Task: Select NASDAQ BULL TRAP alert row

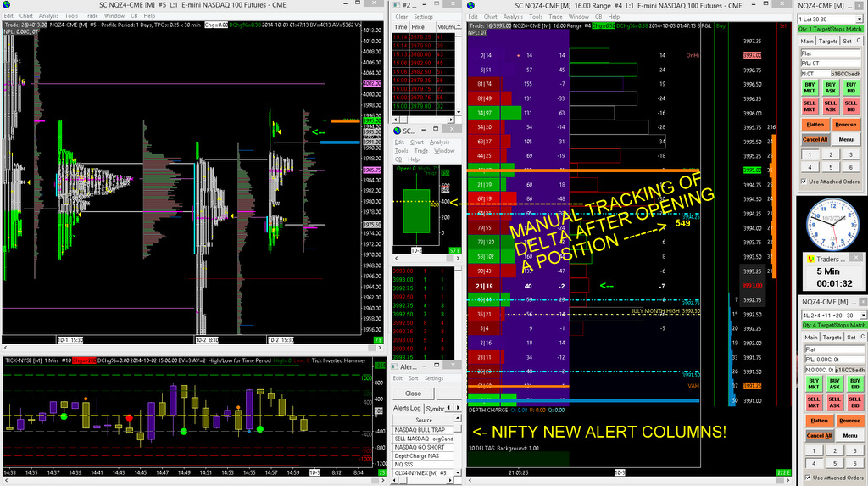Action: 424,429
